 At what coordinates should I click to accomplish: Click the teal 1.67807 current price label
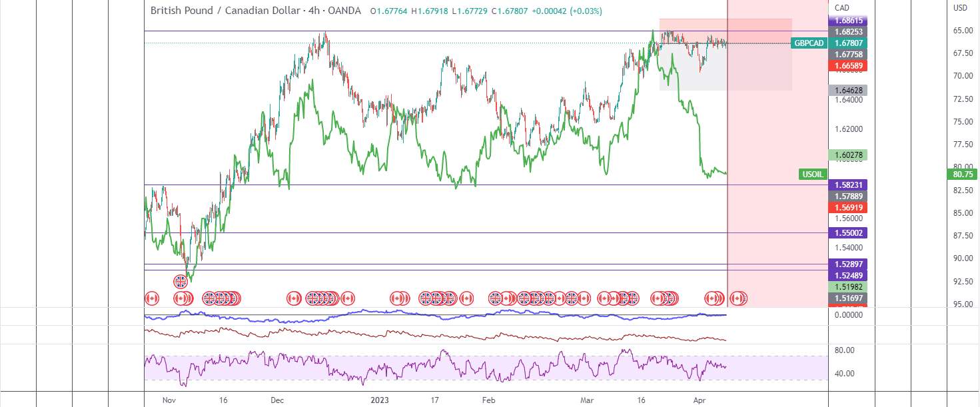pos(848,43)
